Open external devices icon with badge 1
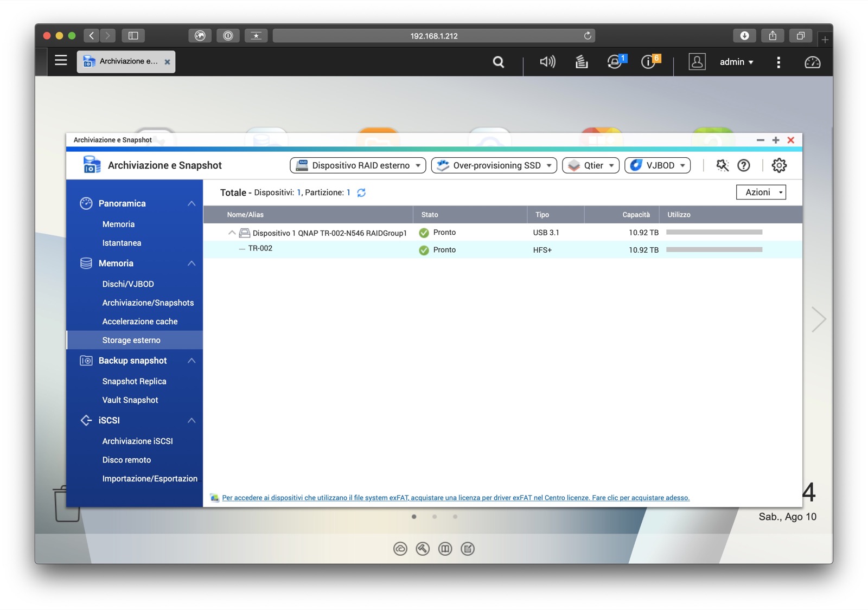This screenshot has height=610, width=868. click(x=616, y=61)
